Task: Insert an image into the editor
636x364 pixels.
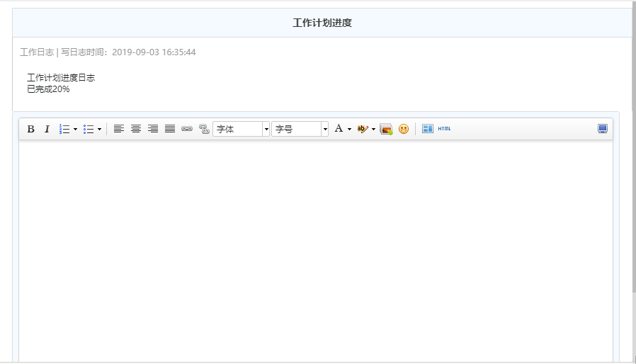Action: (x=386, y=129)
